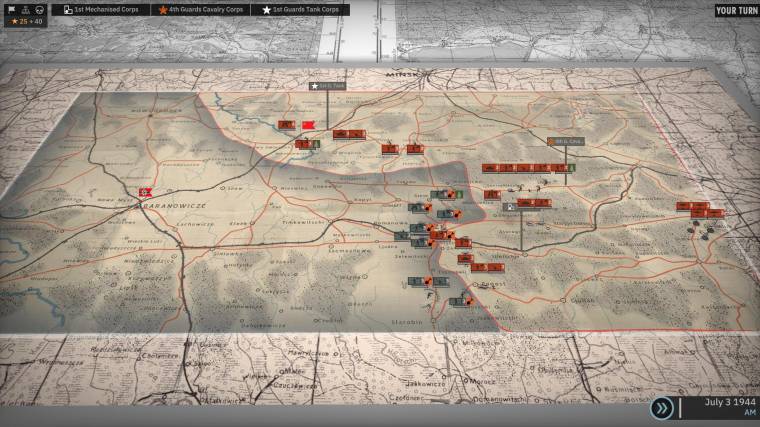Select the lowest German unit near Starobin

click(461, 301)
